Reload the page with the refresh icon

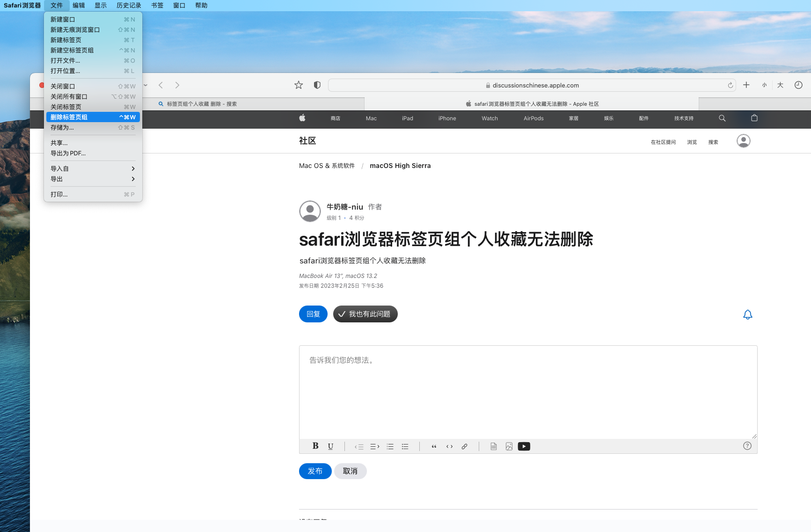[x=730, y=85]
